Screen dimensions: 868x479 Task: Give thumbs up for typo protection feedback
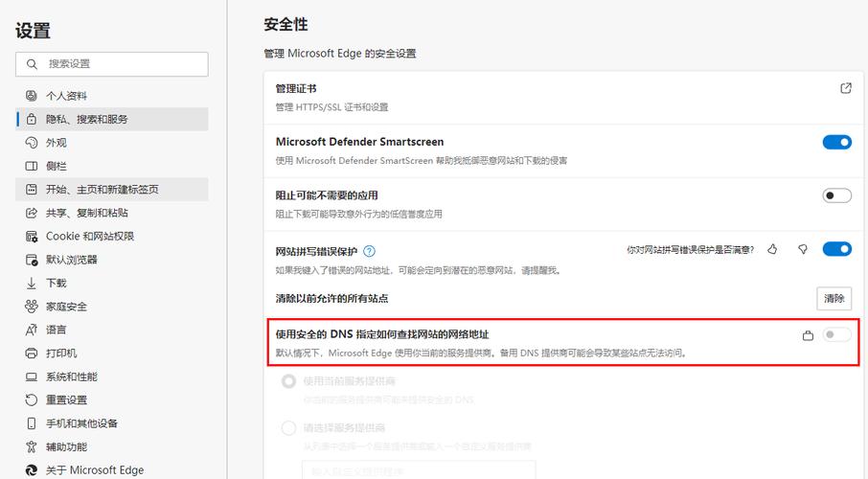(772, 250)
